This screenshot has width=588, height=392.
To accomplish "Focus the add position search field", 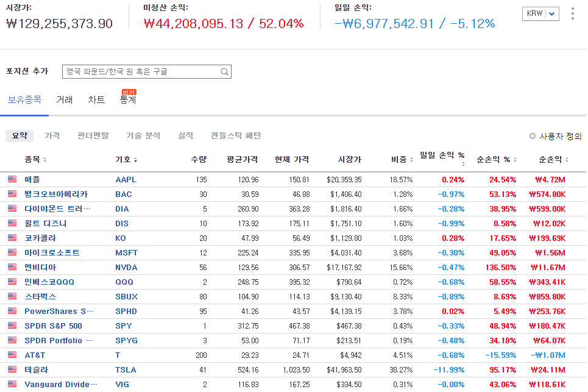I will (x=147, y=72).
